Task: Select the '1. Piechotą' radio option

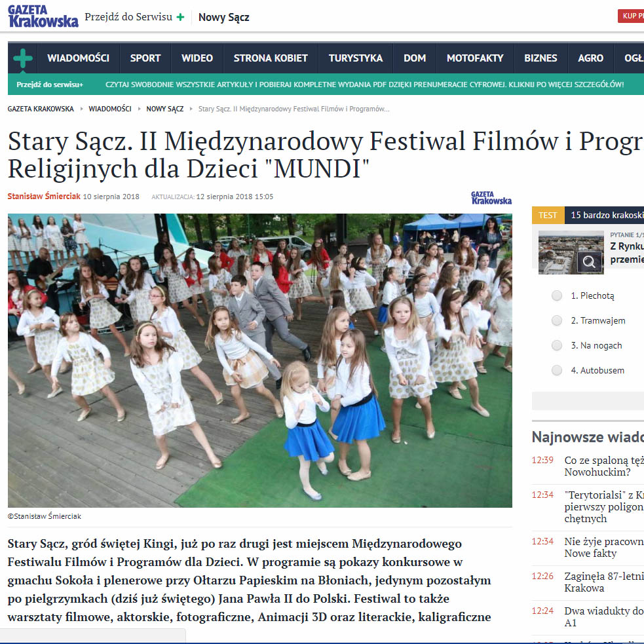Action: (556, 295)
